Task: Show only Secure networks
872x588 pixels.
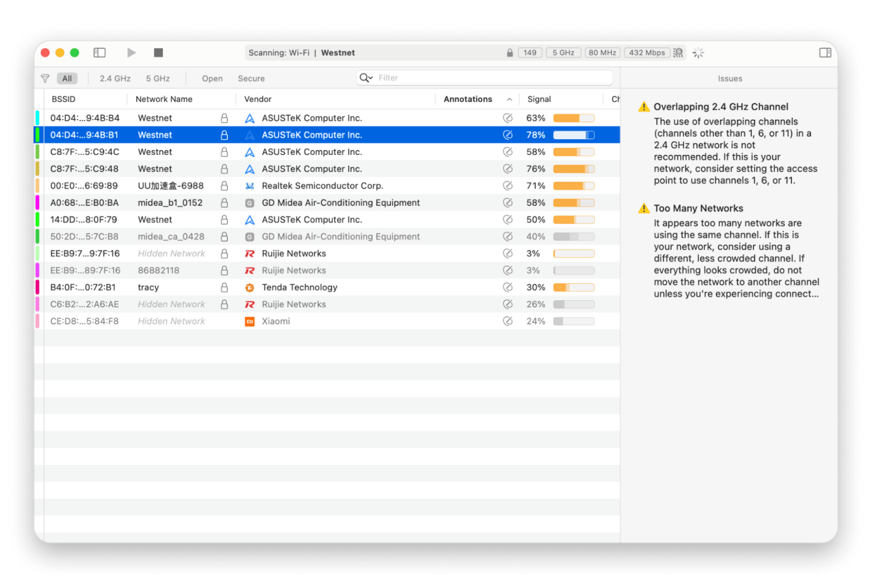Action: pyautogui.click(x=251, y=79)
